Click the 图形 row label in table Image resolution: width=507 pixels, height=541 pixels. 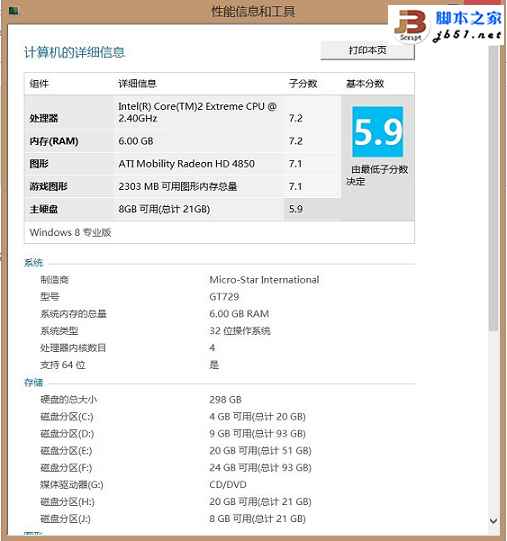coord(39,164)
